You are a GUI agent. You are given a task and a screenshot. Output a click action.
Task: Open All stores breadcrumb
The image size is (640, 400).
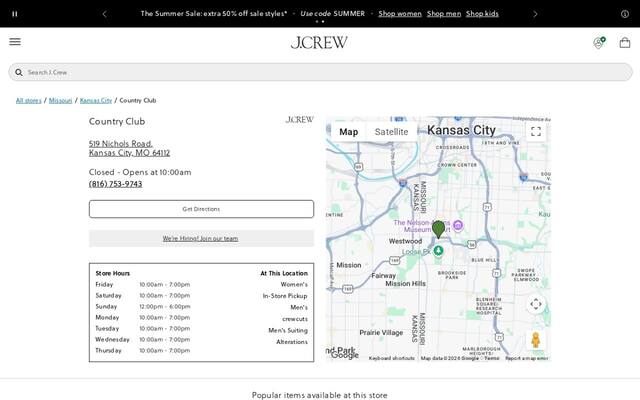pyautogui.click(x=29, y=100)
